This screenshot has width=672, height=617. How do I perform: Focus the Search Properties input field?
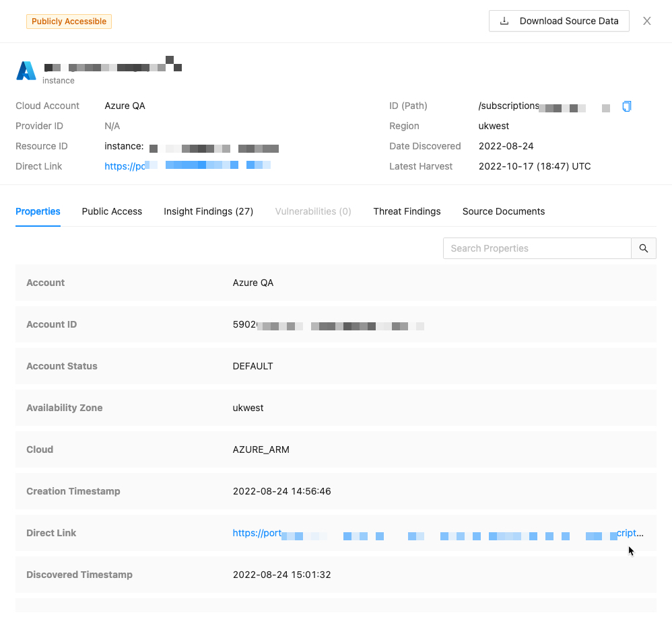(x=537, y=248)
